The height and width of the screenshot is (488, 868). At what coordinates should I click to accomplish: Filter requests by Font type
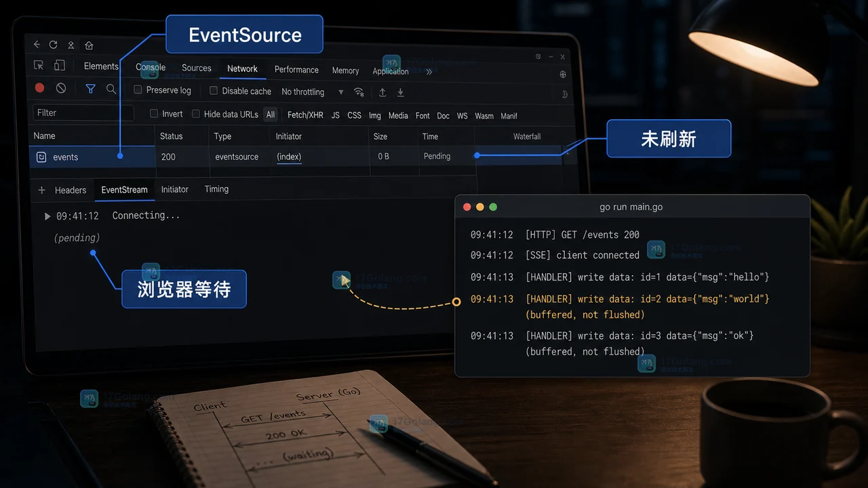(423, 116)
